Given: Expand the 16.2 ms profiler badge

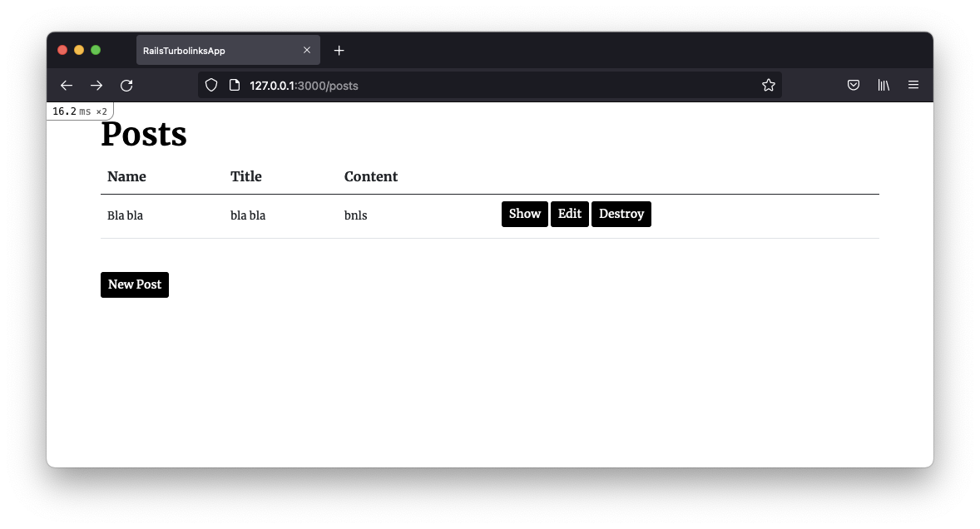Looking at the screenshot, I should (80, 111).
